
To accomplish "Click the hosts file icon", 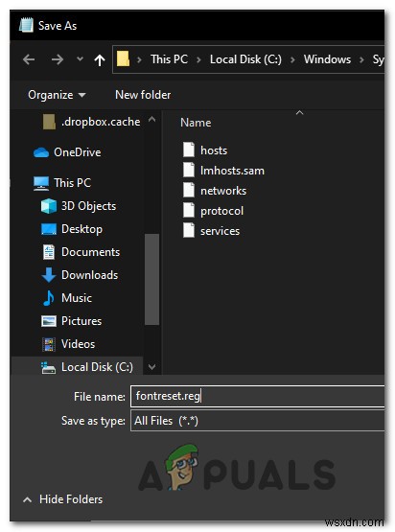I will coord(189,150).
